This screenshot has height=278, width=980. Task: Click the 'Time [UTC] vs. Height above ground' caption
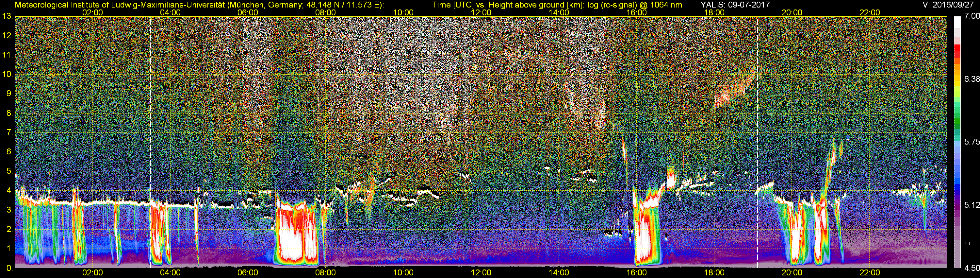pos(557,5)
